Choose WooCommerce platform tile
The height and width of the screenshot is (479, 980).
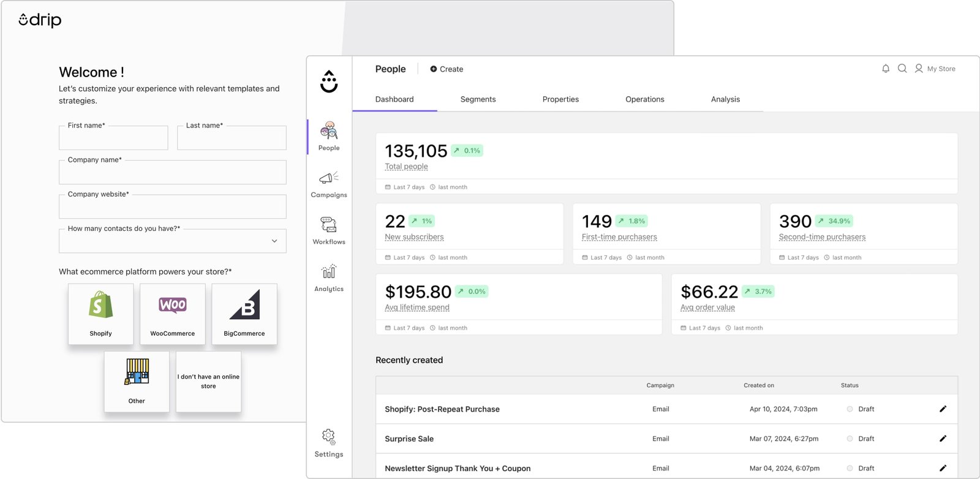(x=173, y=314)
